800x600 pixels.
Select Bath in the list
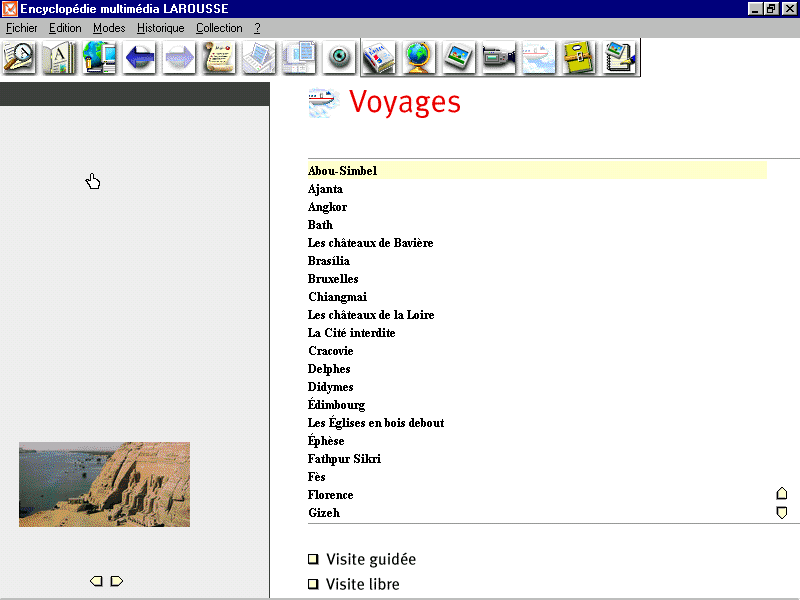tap(320, 225)
